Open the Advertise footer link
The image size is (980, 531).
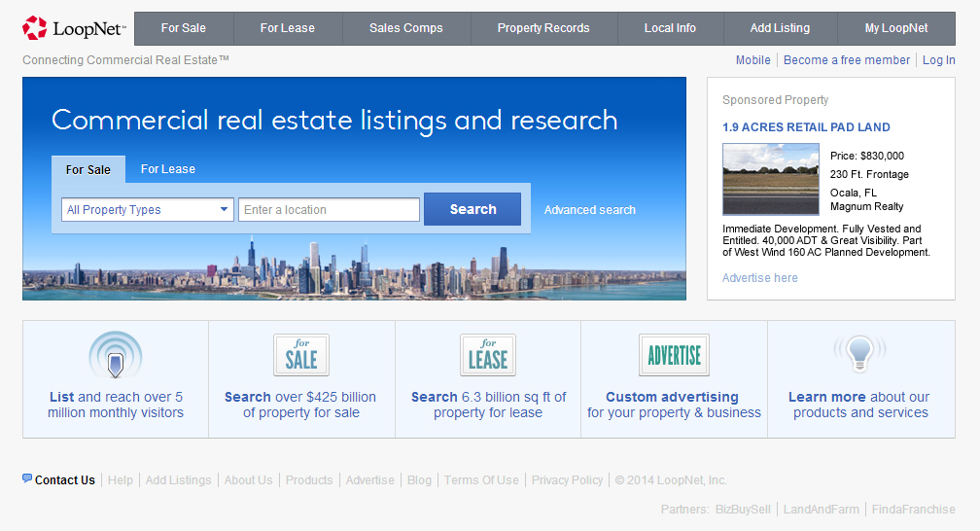pos(370,479)
